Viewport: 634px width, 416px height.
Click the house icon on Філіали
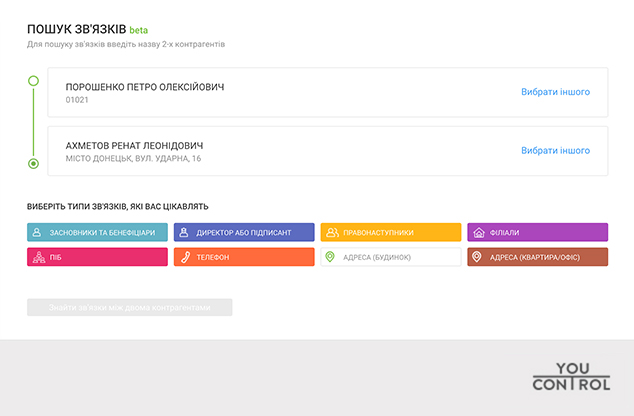pos(479,232)
